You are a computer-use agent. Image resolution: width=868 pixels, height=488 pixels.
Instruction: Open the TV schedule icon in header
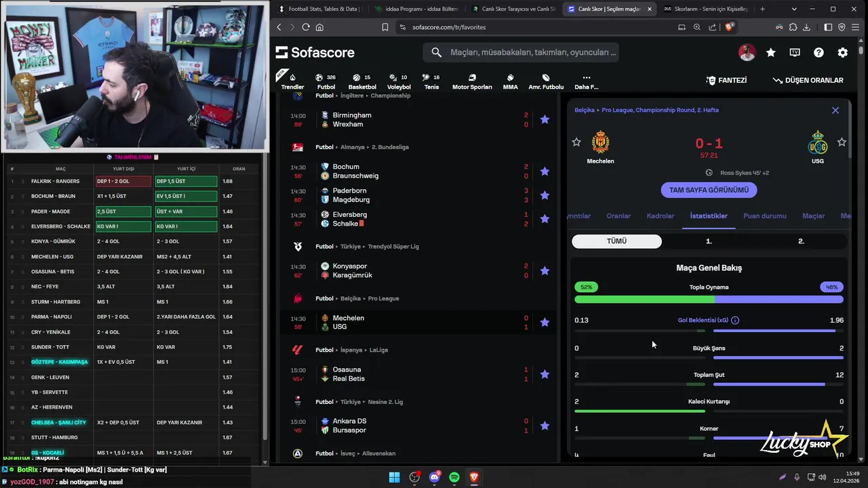tap(795, 52)
